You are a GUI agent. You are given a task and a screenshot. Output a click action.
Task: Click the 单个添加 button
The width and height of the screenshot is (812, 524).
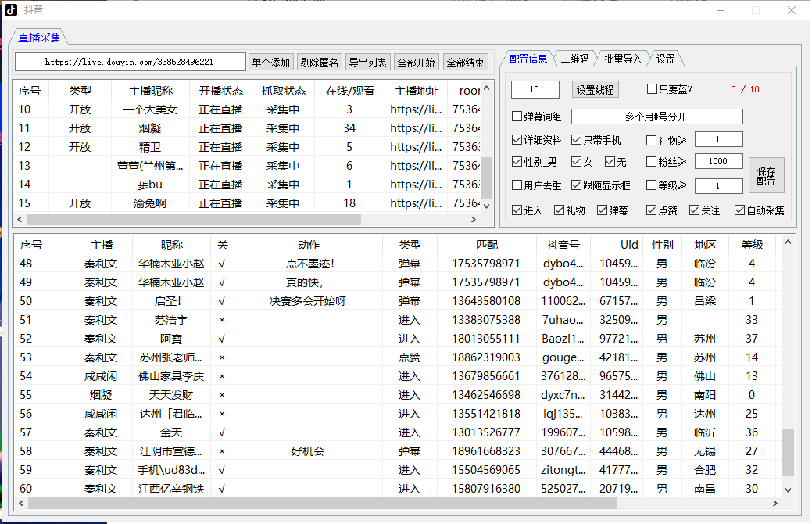271,63
